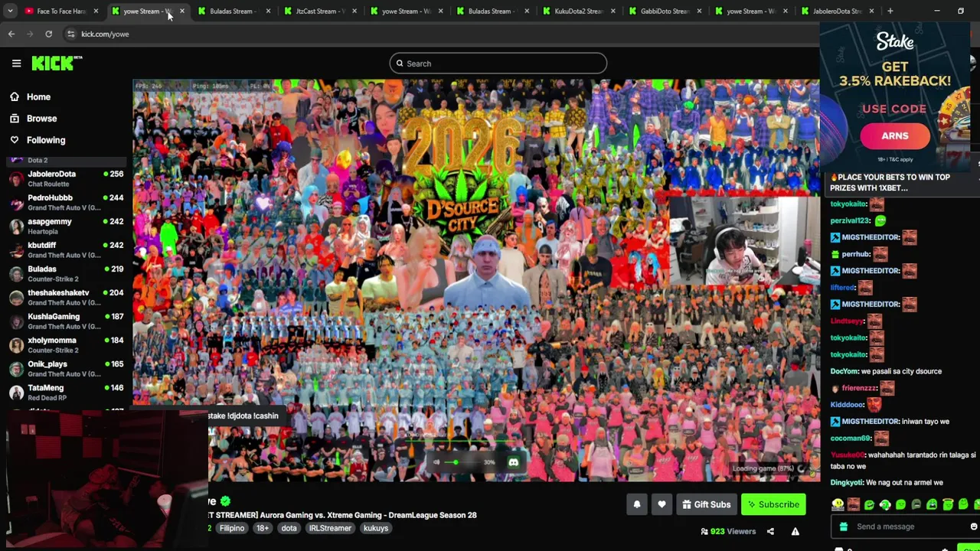Insert the yellow smiley emote in chat
The image size is (980, 551).
click(838, 504)
